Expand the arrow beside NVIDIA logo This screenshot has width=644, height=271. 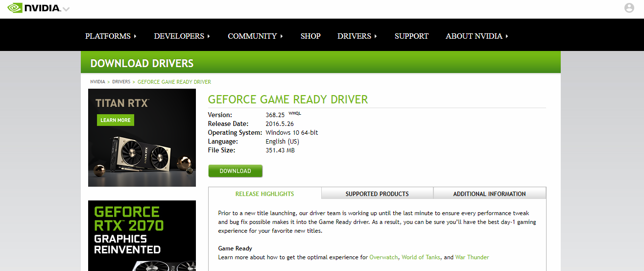66,9
